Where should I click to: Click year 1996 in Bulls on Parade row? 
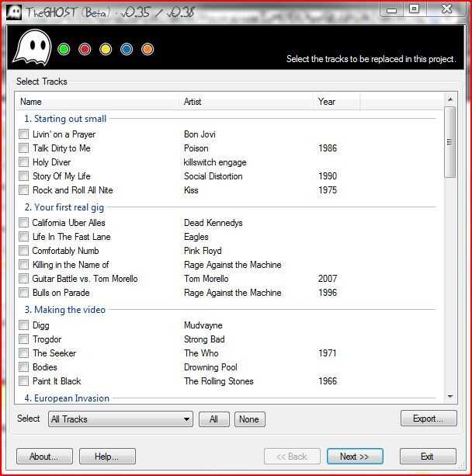pyautogui.click(x=328, y=293)
